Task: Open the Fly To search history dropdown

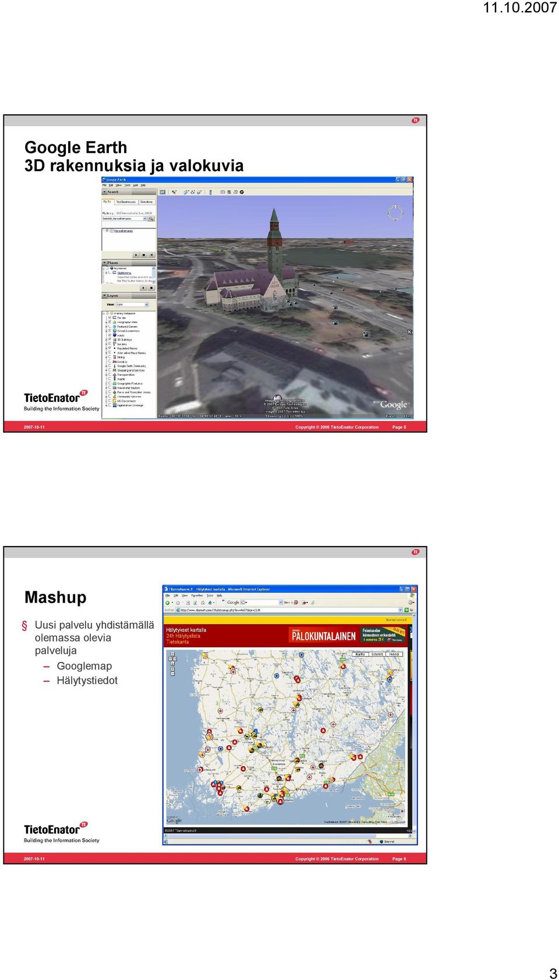Action: coord(145,218)
